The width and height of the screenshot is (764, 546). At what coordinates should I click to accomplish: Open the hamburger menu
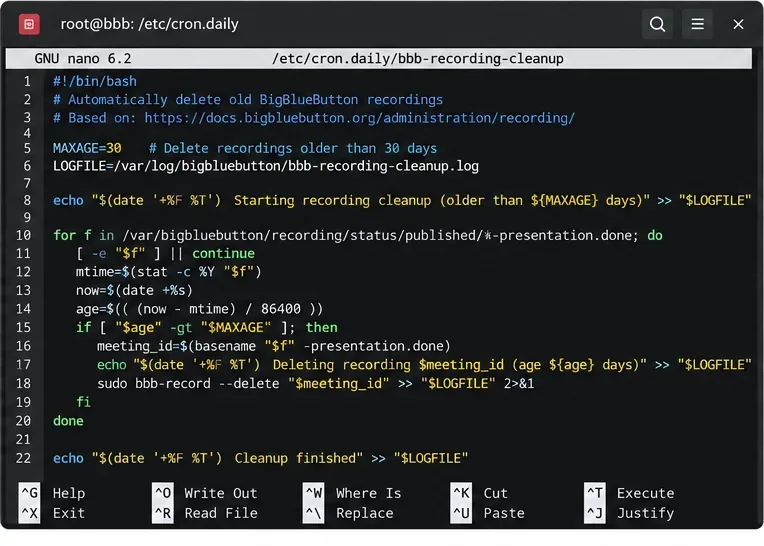coord(697,24)
